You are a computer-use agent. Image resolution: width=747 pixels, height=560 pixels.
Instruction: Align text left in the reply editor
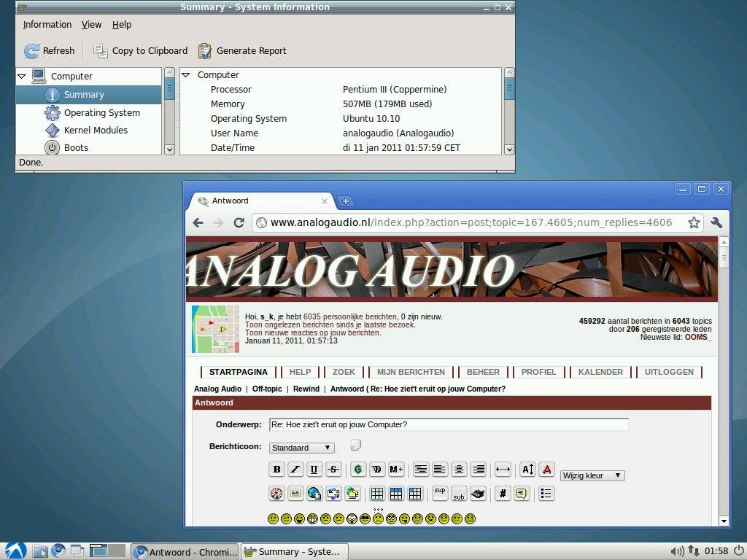coord(440,470)
